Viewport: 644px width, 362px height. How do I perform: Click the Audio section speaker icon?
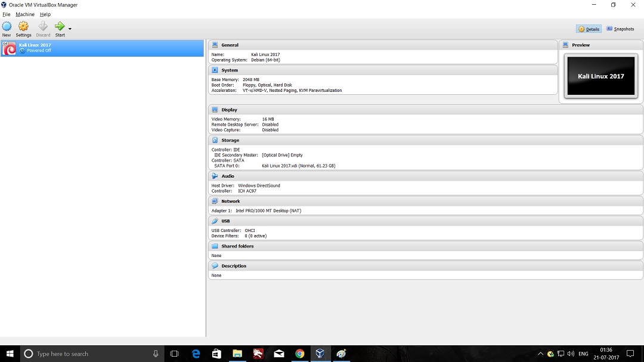(x=215, y=176)
